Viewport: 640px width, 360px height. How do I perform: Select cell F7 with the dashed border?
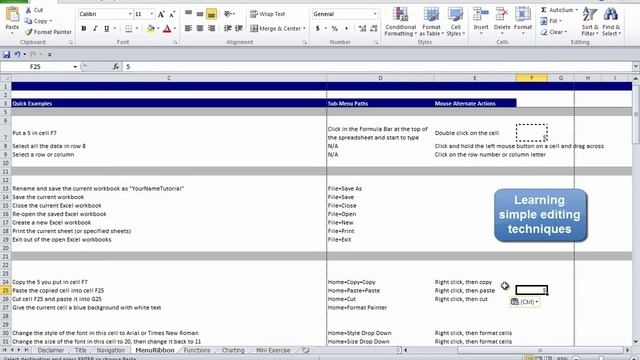tap(531, 133)
